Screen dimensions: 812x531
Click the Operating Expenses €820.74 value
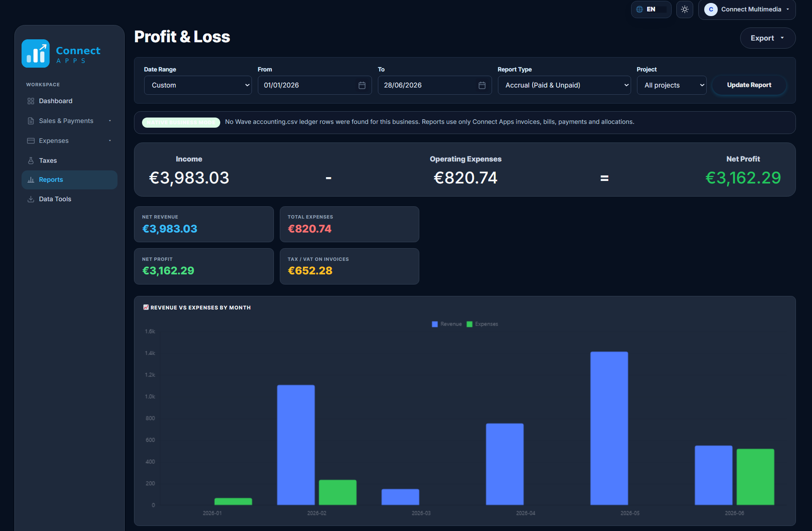(x=465, y=178)
